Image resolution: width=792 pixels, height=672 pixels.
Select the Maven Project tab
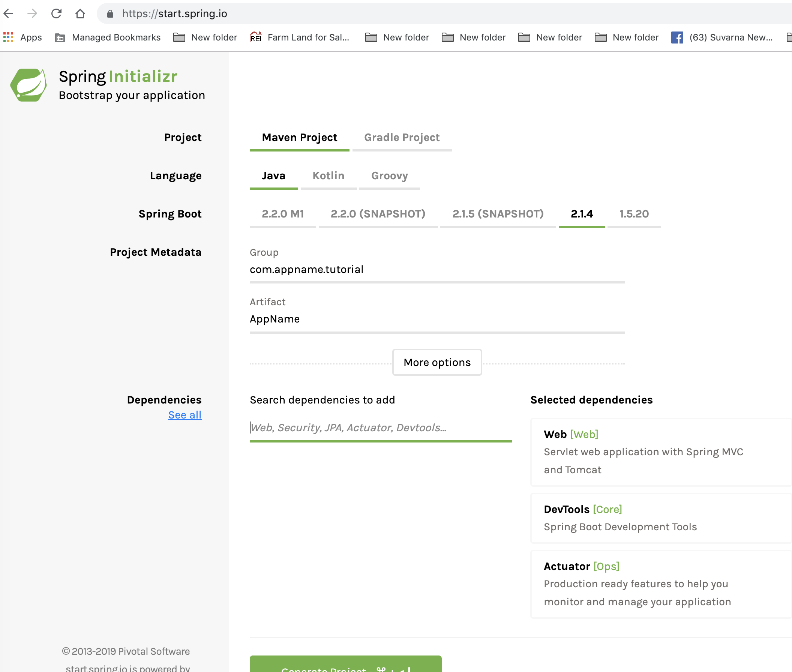(x=299, y=137)
